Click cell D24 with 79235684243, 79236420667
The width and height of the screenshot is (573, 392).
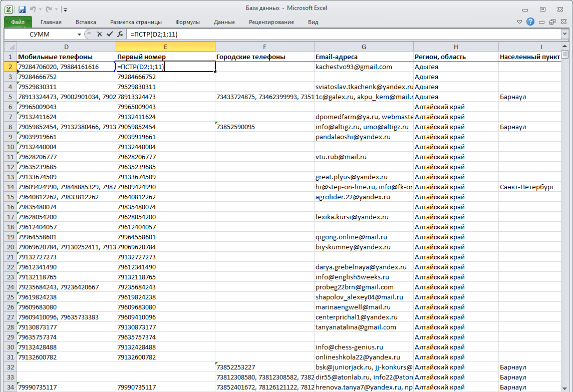click(66, 287)
